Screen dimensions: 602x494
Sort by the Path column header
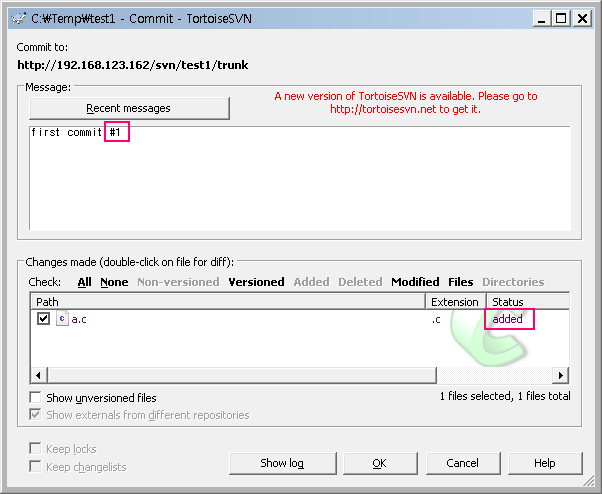pyautogui.click(x=228, y=302)
